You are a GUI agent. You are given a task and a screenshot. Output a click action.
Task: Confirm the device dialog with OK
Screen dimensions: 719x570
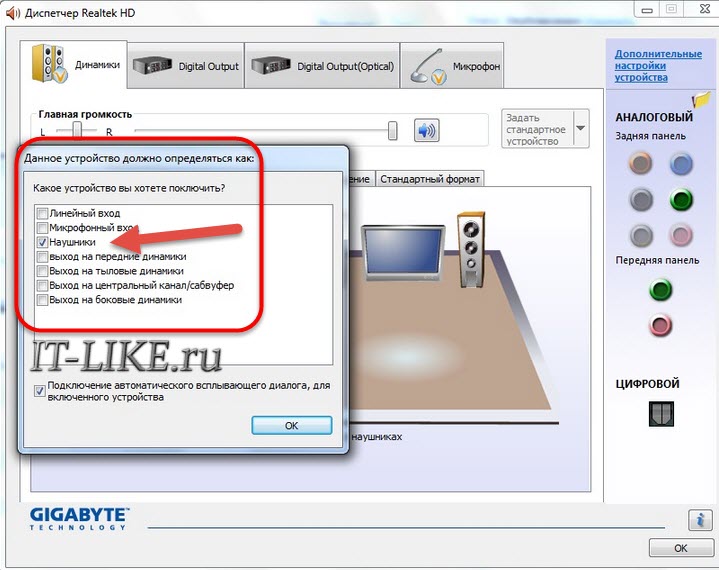click(x=292, y=426)
